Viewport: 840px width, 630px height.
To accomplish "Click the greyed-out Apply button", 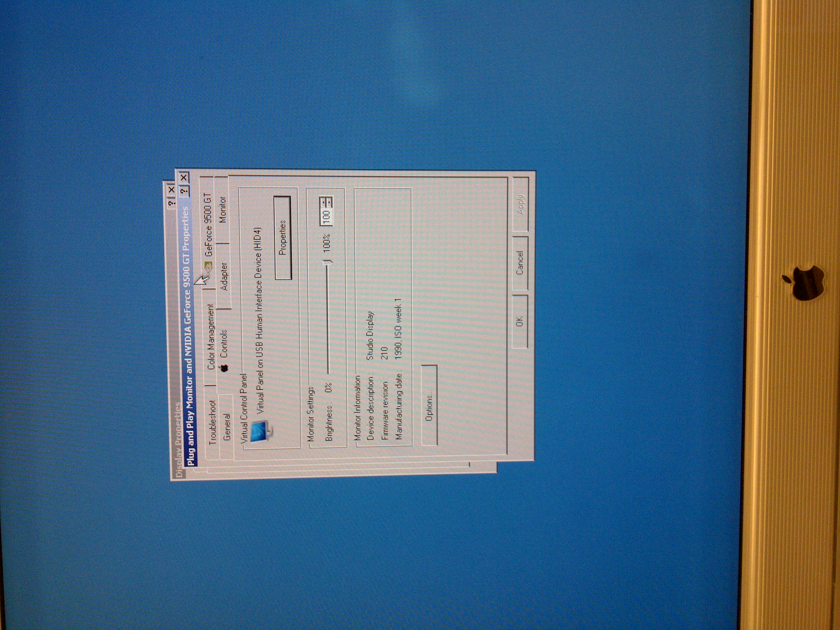I will click(x=520, y=204).
